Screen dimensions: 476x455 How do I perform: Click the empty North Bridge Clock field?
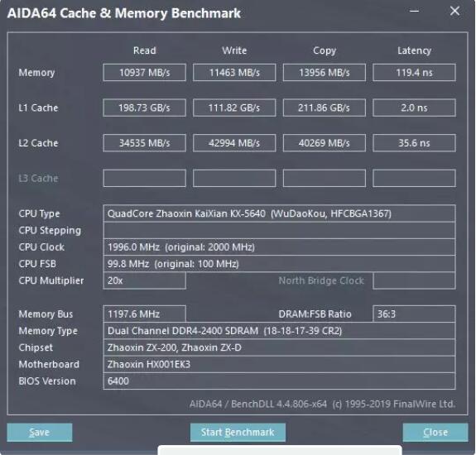[414, 280]
